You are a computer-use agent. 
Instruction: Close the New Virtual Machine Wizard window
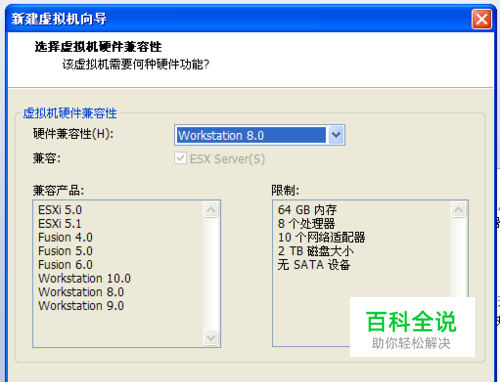(x=482, y=19)
